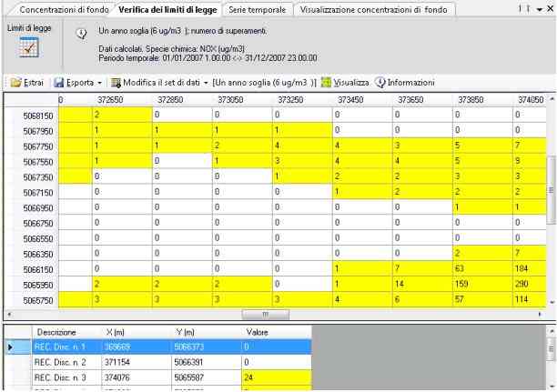Click the Visualizza button label
This screenshot has width=557, height=392.
point(351,83)
